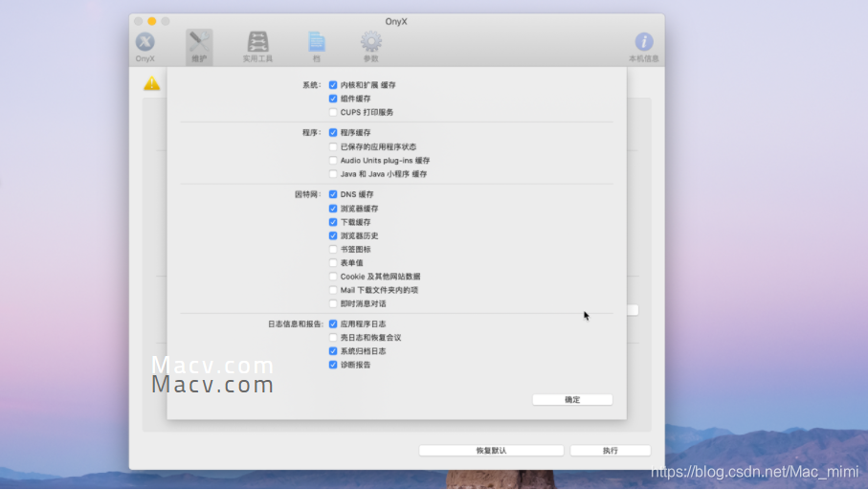Uncheck 下载缓存 checkbox

tap(333, 222)
